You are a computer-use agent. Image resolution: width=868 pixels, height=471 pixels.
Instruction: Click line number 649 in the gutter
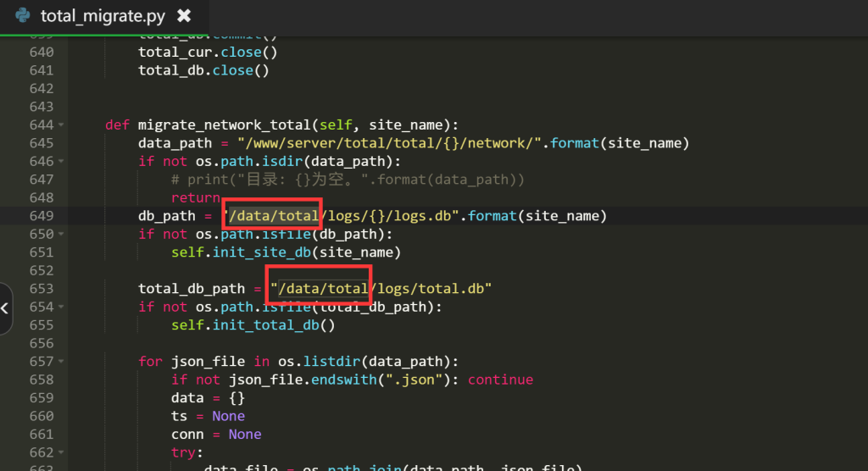pyautogui.click(x=41, y=216)
